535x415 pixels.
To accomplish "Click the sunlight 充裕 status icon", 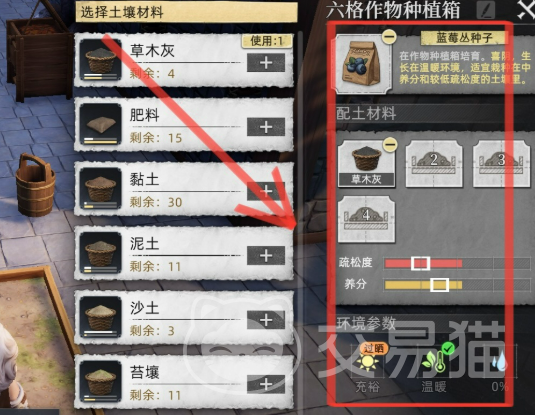I will click(x=367, y=362).
